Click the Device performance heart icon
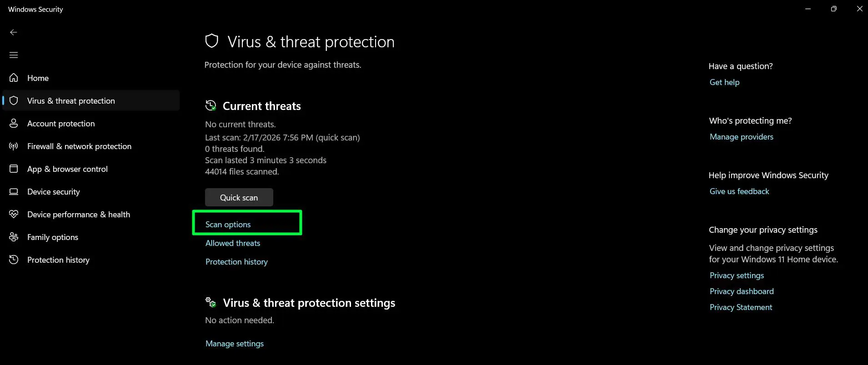 pyautogui.click(x=14, y=214)
